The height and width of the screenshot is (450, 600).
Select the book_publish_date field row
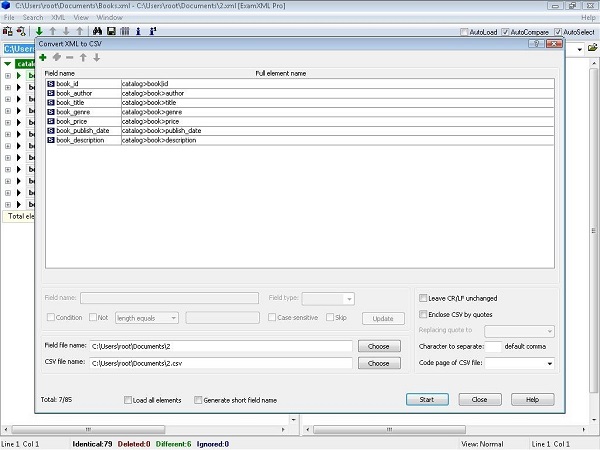[x=300, y=130]
